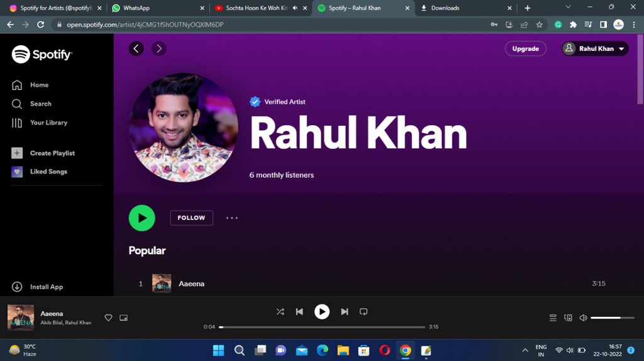This screenshot has width=644, height=361.
Task: Click the Akib Bilal, Rahul Khan artist text
Action: click(x=65, y=323)
